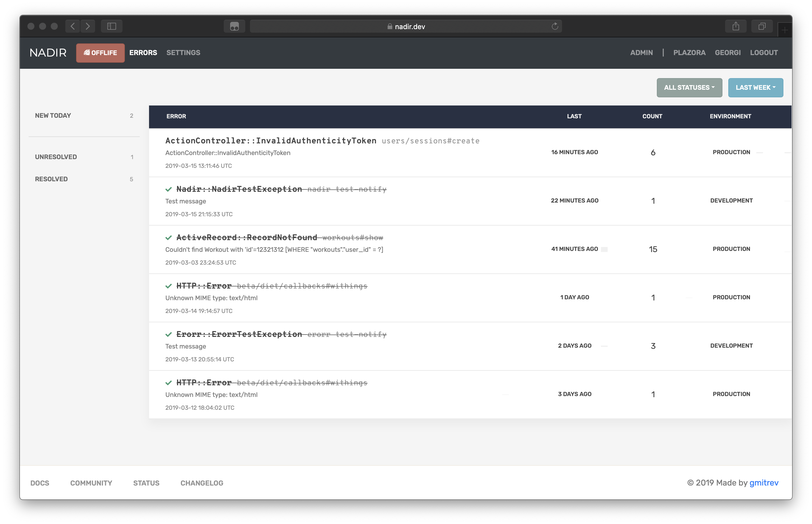Click the privacy report icon
This screenshot has width=812, height=524.
(x=234, y=26)
